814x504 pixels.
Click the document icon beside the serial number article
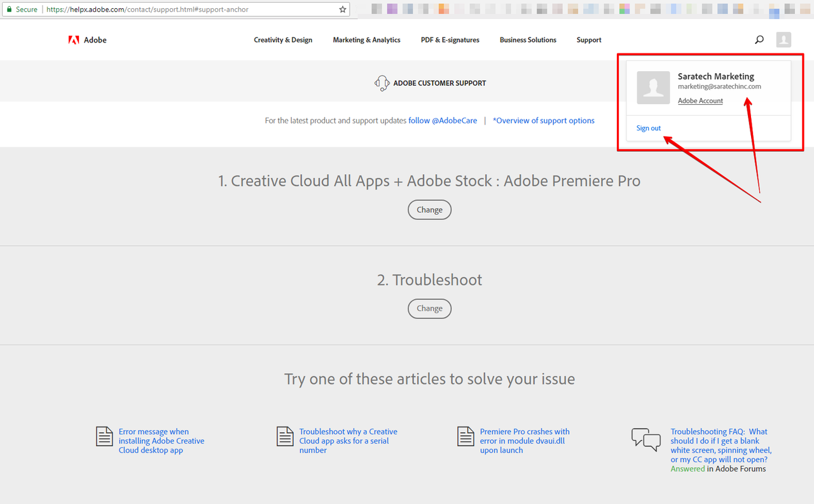pyautogui.click(x=285, y=437)
